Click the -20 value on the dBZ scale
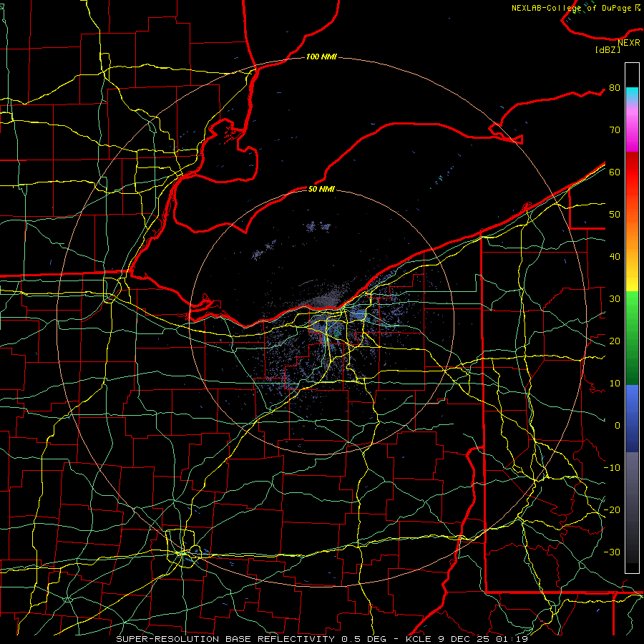644x644 pixels. click(612, 509)
